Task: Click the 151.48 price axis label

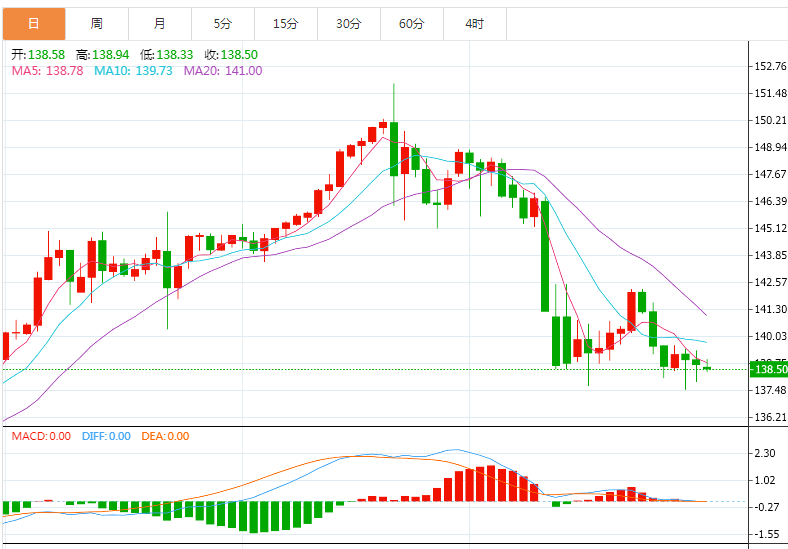Action: click(770, 93)
